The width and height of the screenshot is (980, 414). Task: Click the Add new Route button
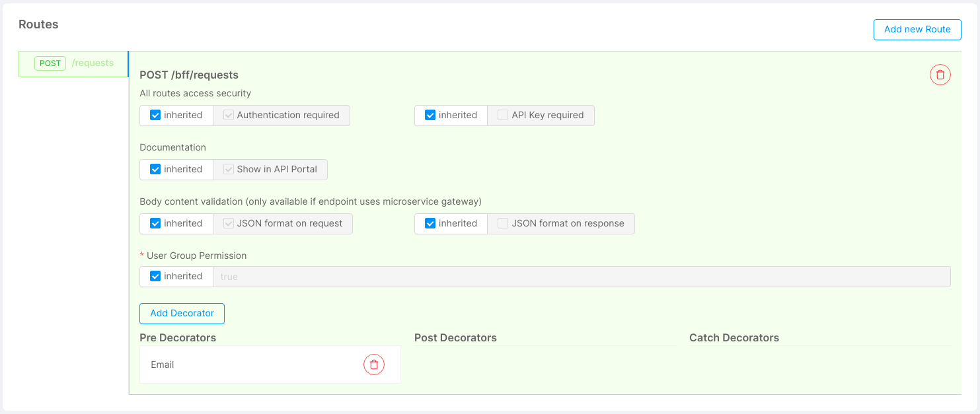click(917, 29)
